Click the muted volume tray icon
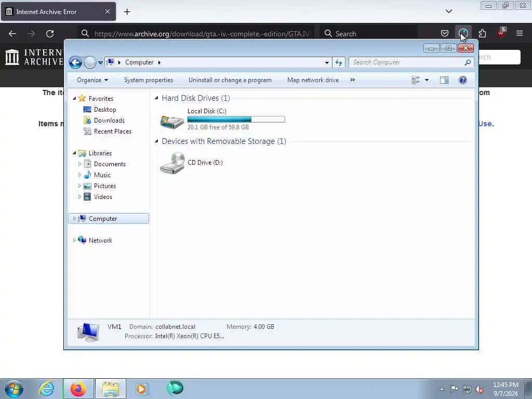 480,390
